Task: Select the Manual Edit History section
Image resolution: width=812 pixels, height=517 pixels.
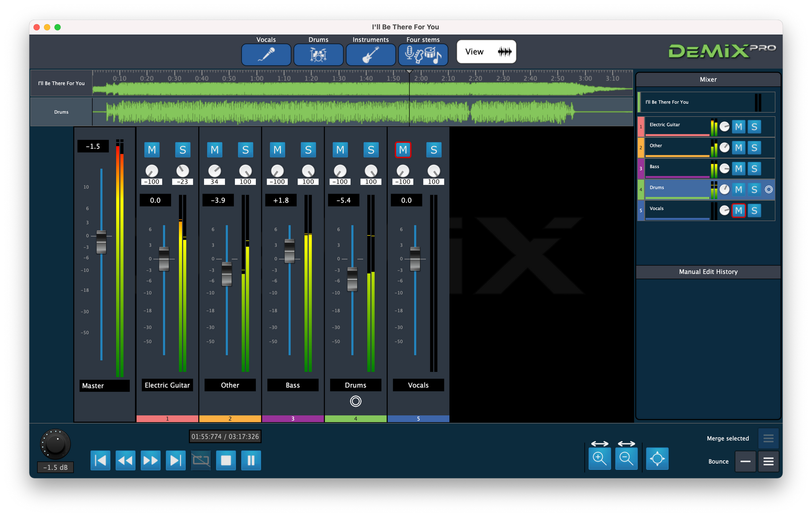Action: pos(708,271)
